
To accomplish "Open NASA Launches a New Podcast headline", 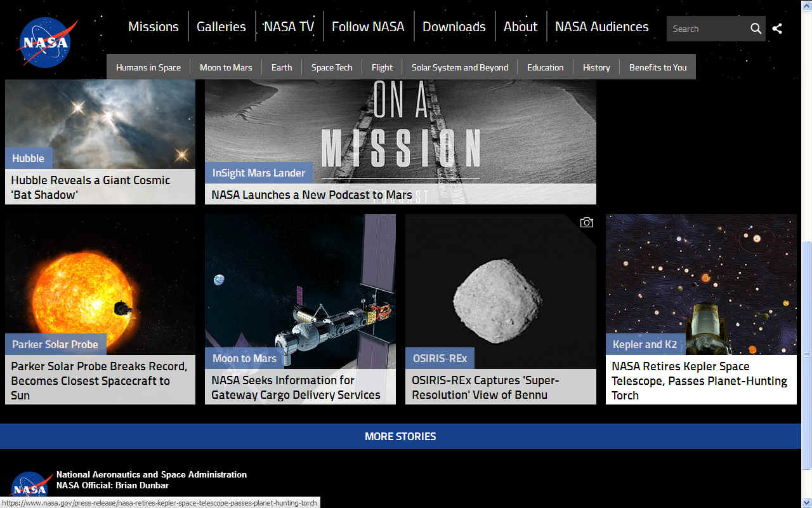I will coord(312,195).
